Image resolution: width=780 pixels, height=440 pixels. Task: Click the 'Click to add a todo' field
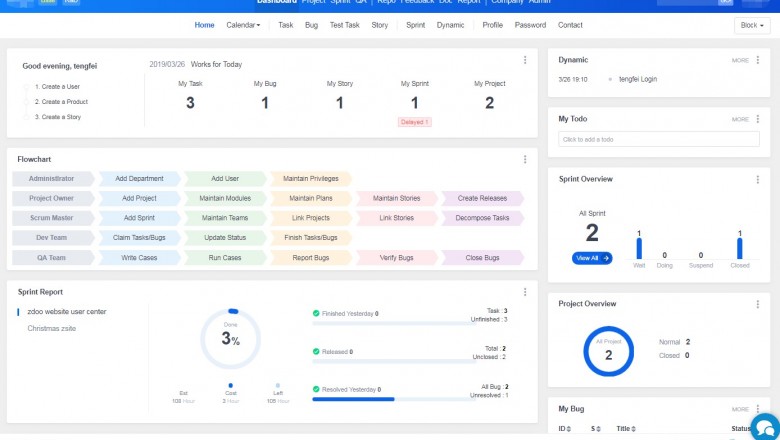652,139
